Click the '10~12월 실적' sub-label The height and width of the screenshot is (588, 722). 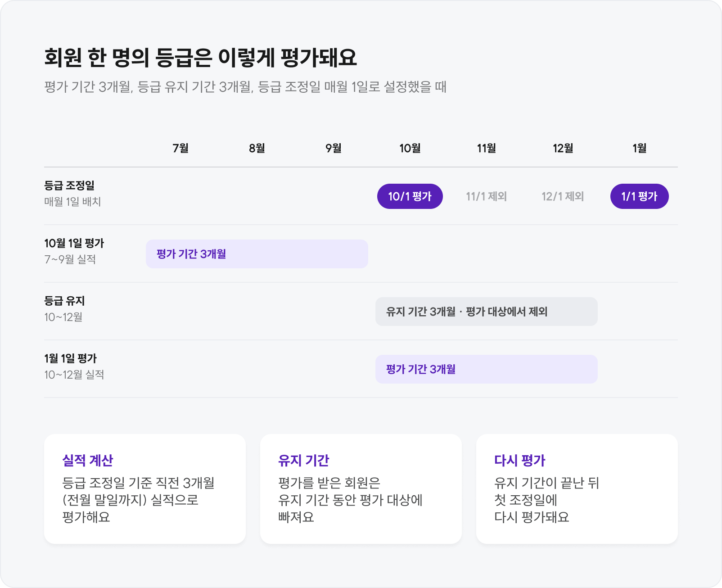coord(74,375)
